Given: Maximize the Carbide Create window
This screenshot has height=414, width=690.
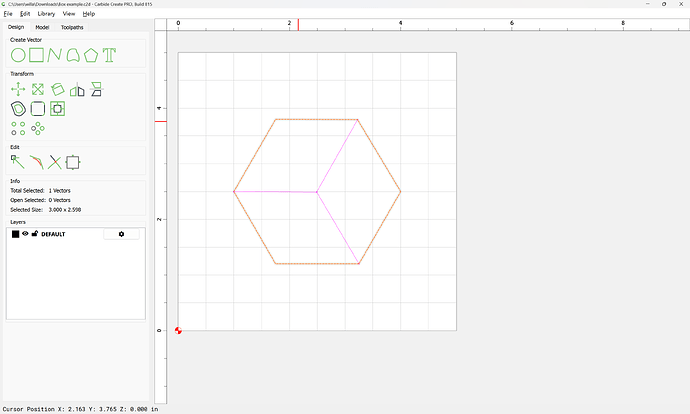Looking at the screenshot, I should [x=664, y=4].
